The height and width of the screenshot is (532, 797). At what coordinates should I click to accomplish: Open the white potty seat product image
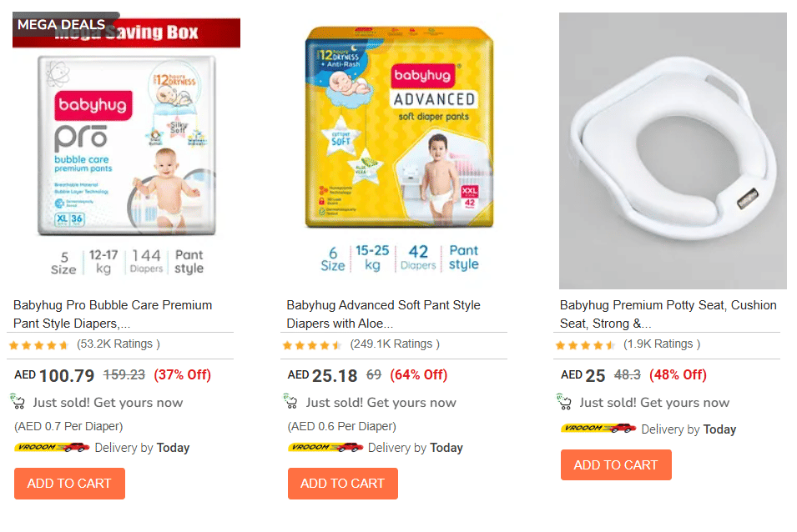[x=673, y=151]
